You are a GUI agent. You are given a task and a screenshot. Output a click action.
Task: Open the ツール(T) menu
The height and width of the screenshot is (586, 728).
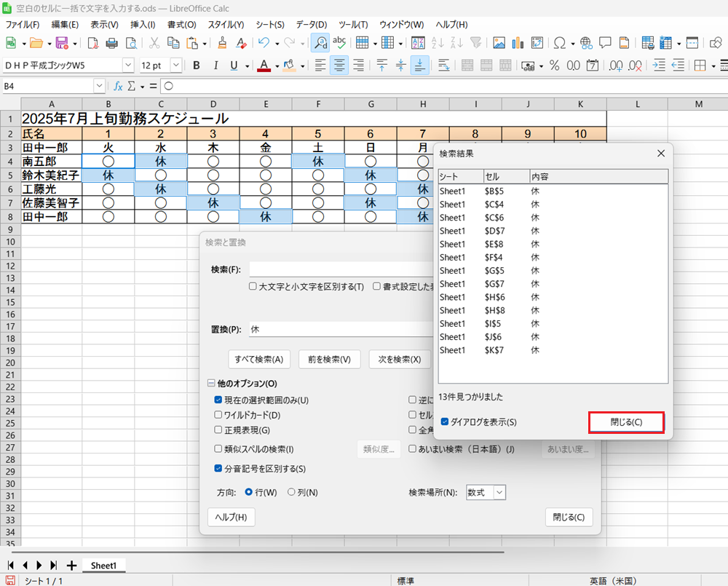[353, 25]
